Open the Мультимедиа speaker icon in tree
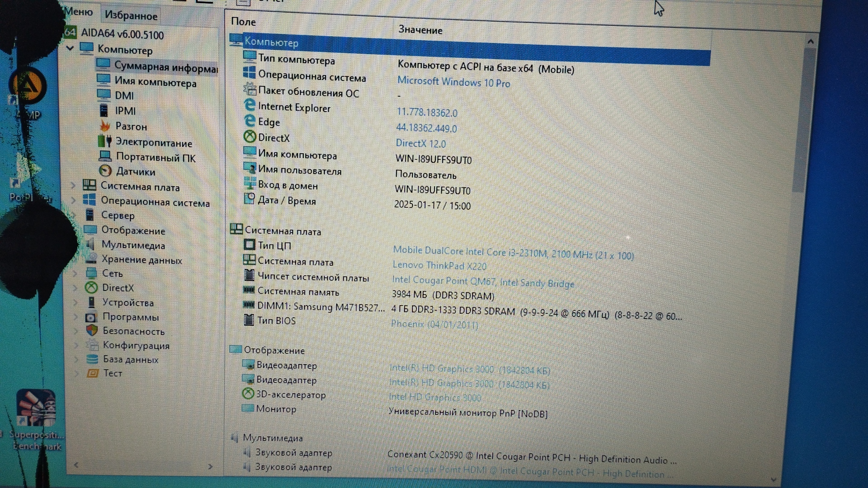Screen dimensions: 868x488 tap(90, 244)
